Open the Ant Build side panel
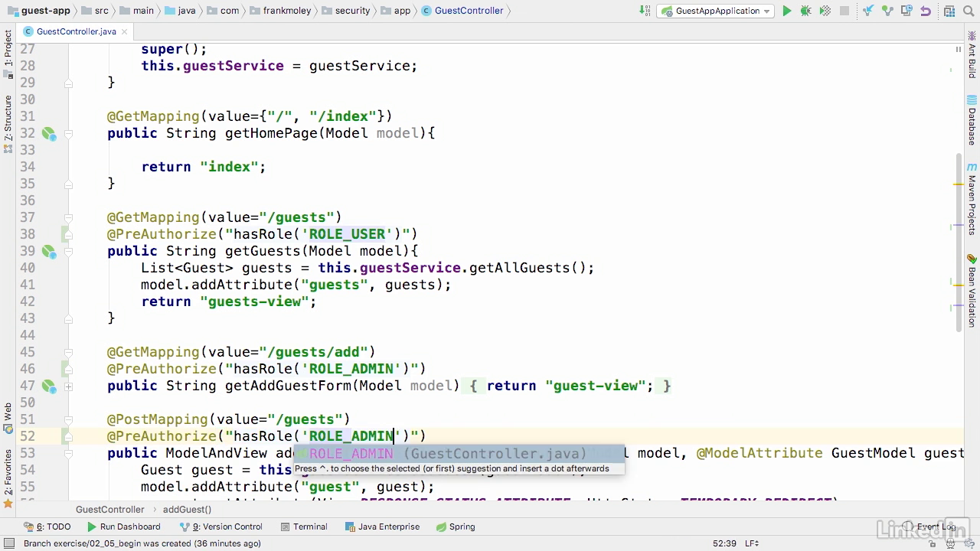Viewport: 980px width, 551px height. tap(972, 55)
